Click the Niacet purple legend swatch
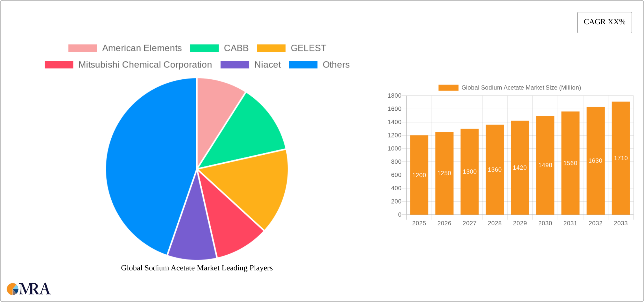 (234, 65)
